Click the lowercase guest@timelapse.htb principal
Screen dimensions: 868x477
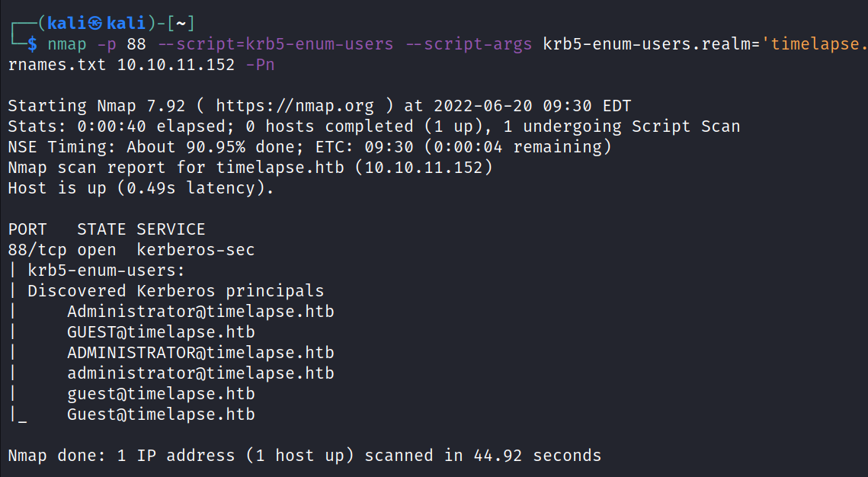click(161, 394)
